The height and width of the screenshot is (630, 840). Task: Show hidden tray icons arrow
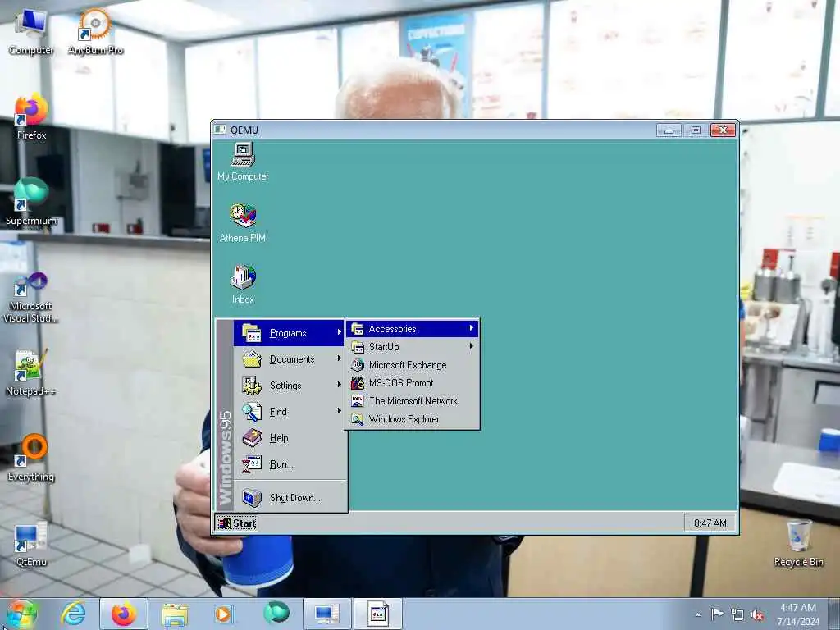[697, 615]
